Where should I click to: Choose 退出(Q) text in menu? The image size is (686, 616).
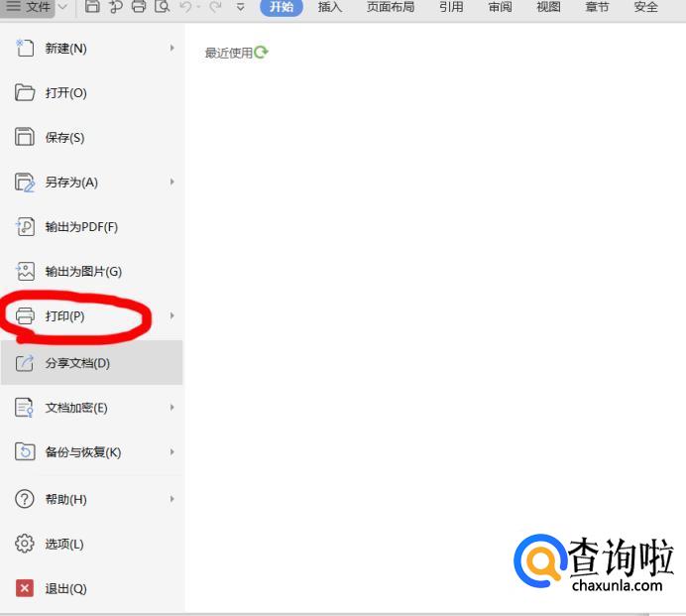tap(65, 589)
